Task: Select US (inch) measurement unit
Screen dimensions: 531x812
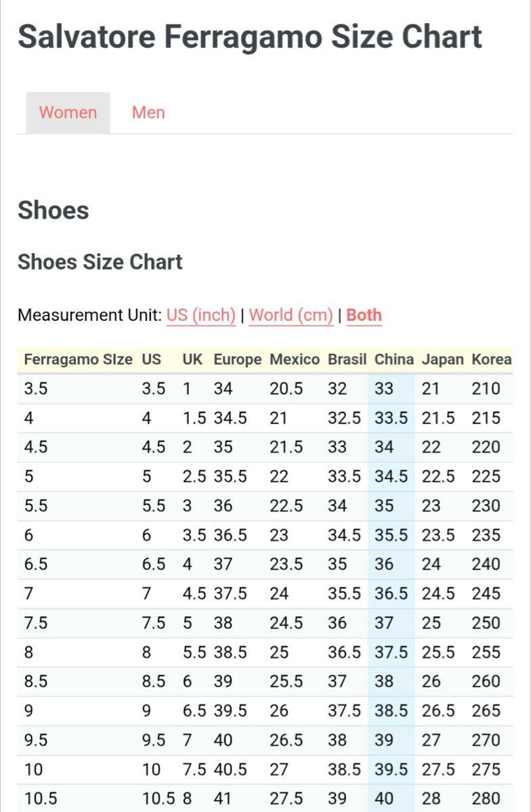Action: (x=200, y=315)
